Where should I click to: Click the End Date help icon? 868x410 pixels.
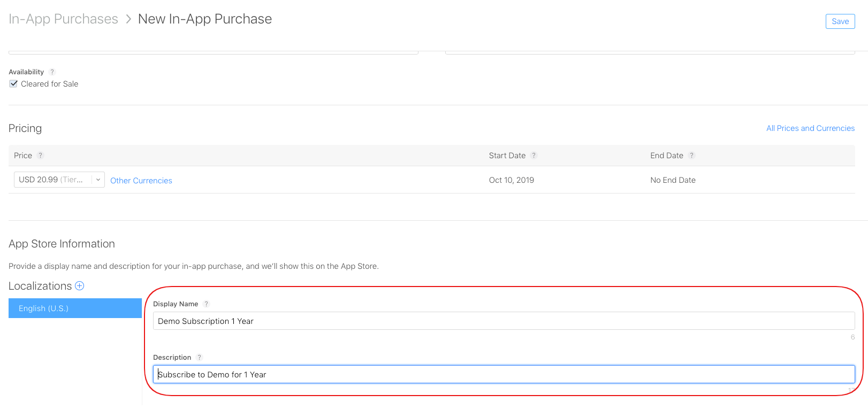(691, 156)
